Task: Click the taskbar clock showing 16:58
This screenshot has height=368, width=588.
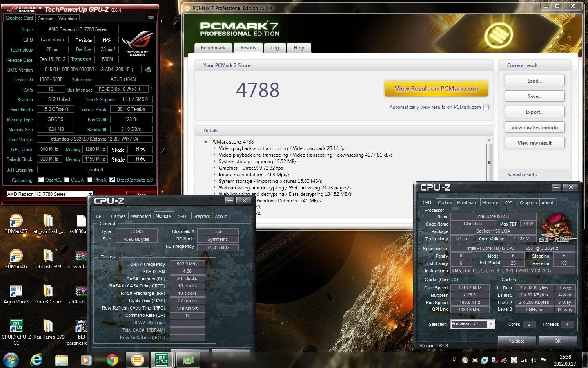Action: pyautogui.click(x=565, y=360)
